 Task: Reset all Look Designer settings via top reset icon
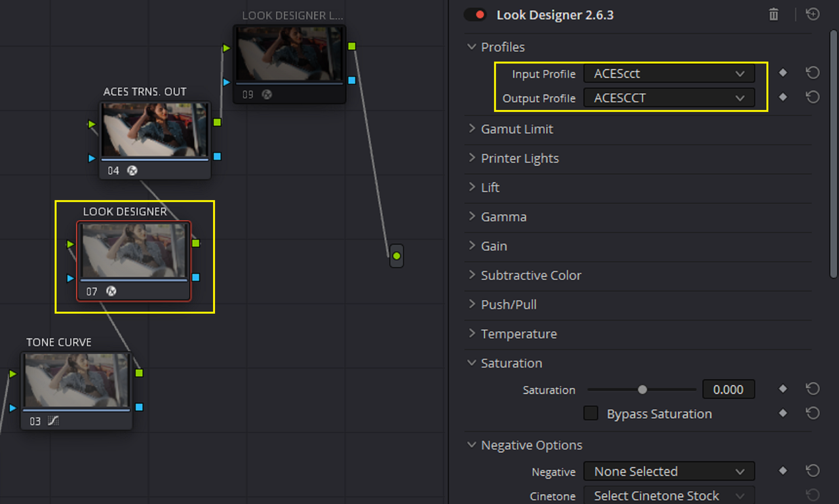tap(813, 14)
